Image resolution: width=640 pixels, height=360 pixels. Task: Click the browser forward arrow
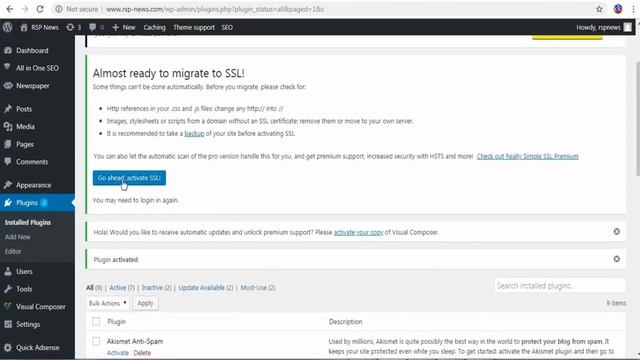24,9
